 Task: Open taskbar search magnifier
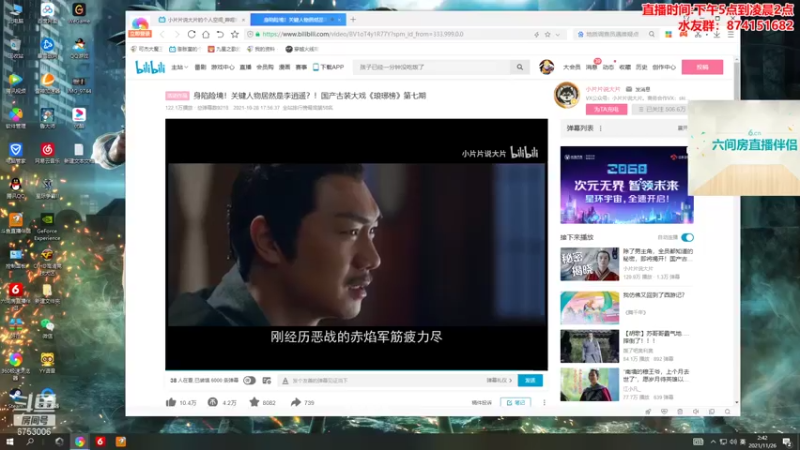[30, 441]
